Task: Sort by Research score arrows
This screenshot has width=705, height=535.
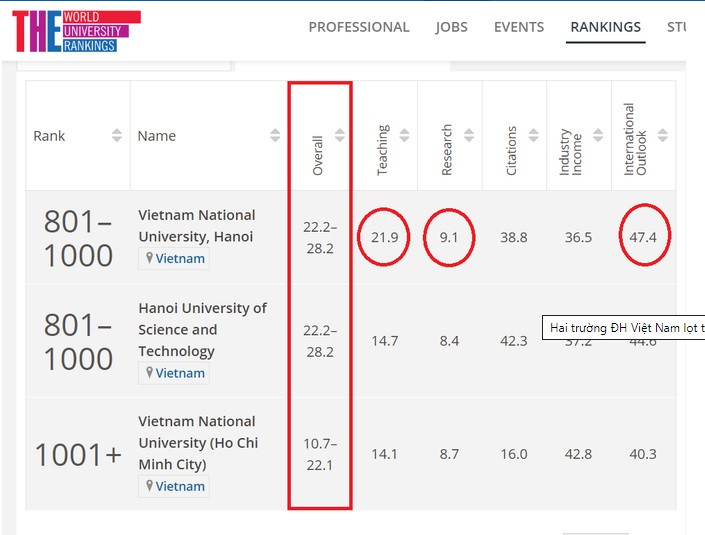Action: [469, 136]
